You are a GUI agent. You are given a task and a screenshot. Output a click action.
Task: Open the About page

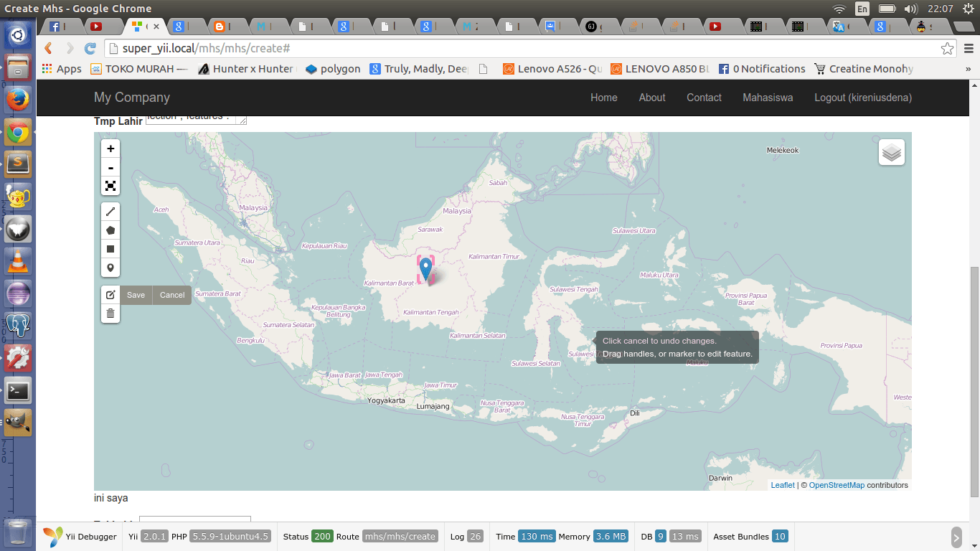point(652,98)
